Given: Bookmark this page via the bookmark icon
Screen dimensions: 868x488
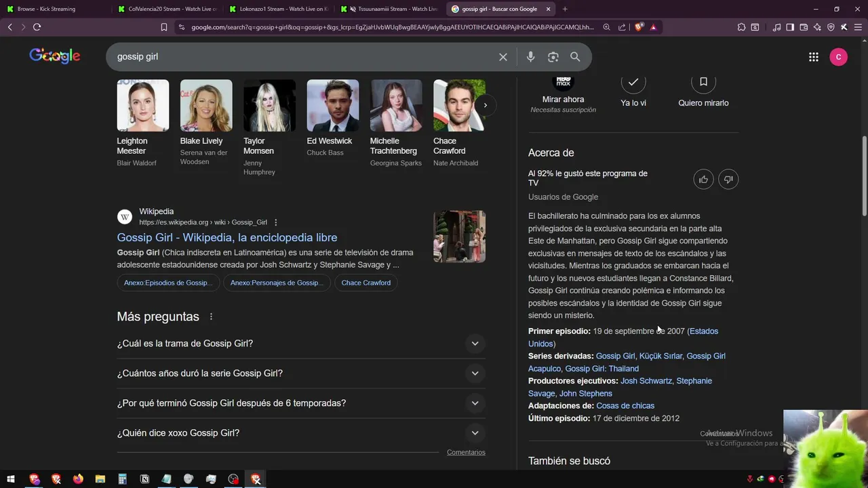Looking at the screenshot, I should (163, 27).
